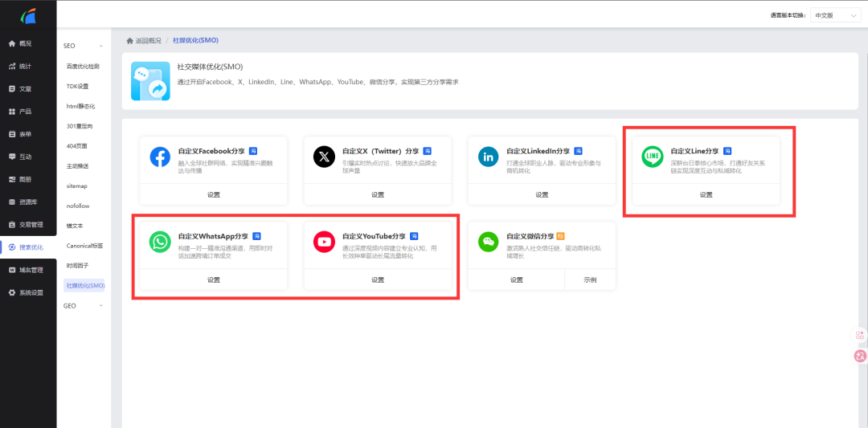The height and width of the screenshot is (428, 868).
Task: Click the pink translate icon at the right edge
Action: 860,356
